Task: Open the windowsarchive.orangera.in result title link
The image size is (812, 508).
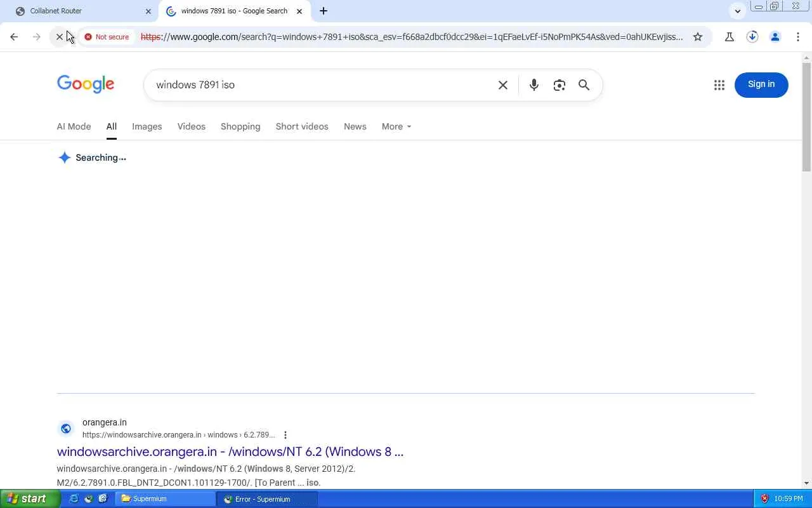Action: 230,451
